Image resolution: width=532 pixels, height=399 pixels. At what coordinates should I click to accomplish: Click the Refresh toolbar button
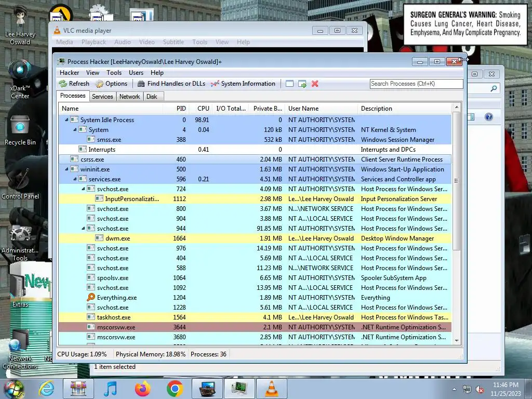(74, 84)
